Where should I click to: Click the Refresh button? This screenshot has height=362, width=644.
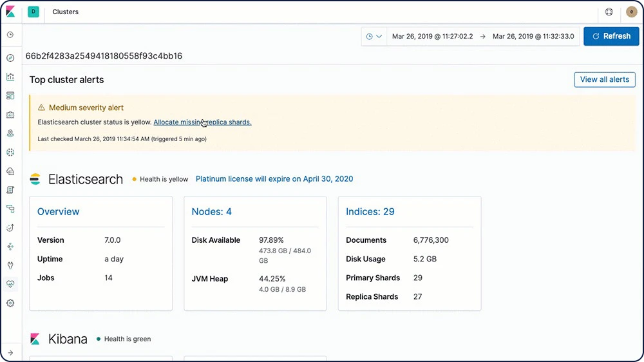[611, 36]
